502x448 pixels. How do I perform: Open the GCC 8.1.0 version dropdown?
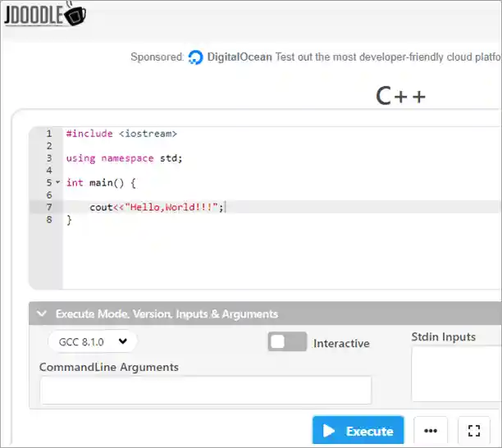click(x=93, y=341)
